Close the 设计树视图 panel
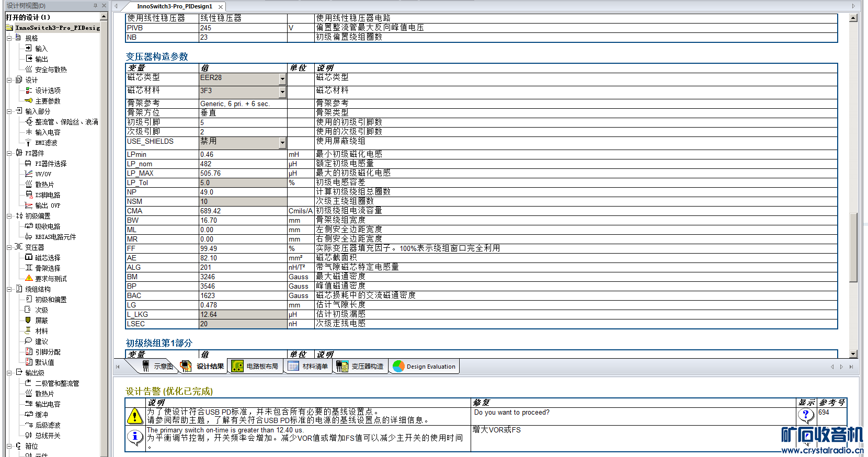Screen dimensions: 868x457 tap(104, 5)
